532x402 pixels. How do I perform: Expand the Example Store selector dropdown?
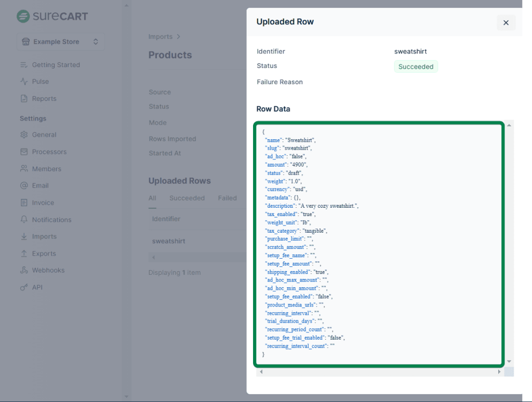pos(60,42)
